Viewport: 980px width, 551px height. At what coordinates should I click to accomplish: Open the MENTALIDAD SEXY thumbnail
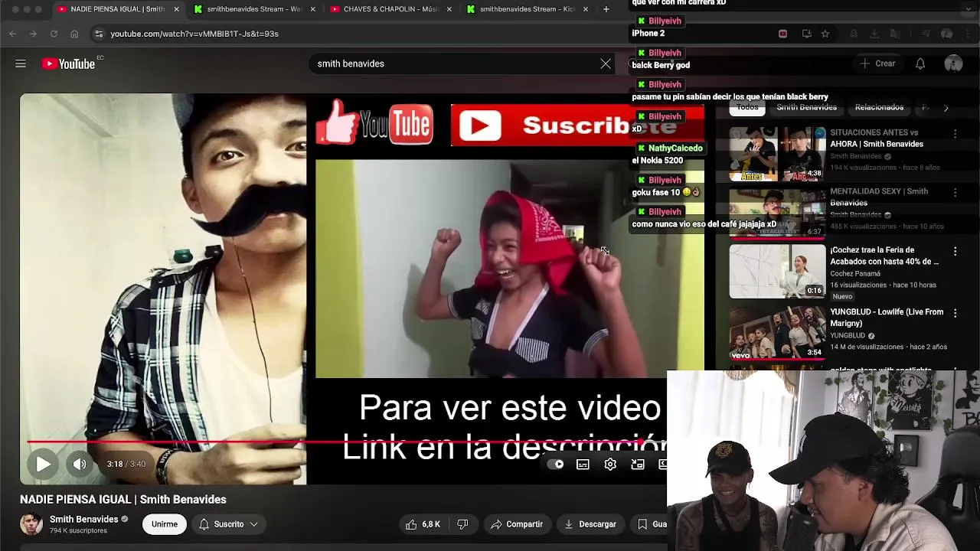click(x=777, y=213)
